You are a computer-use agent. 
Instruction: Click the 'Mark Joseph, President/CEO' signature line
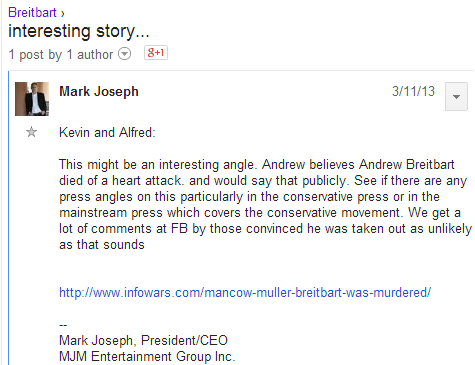pyautogui.click(x=143, y=340)
